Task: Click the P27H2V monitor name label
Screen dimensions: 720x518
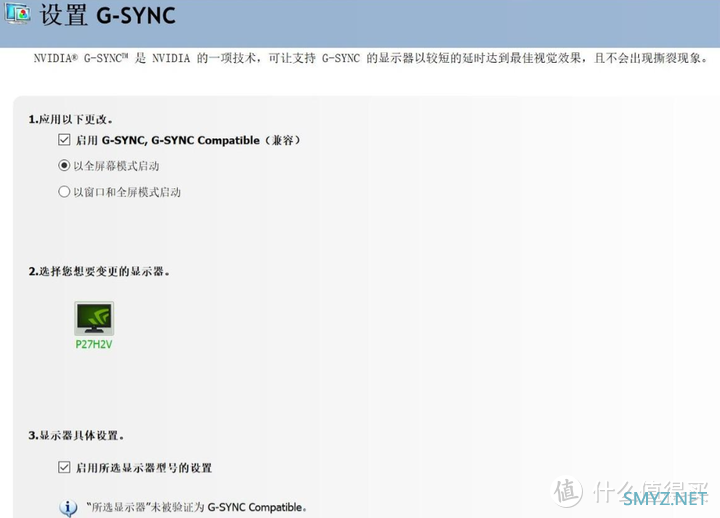Action: [94, 344]
